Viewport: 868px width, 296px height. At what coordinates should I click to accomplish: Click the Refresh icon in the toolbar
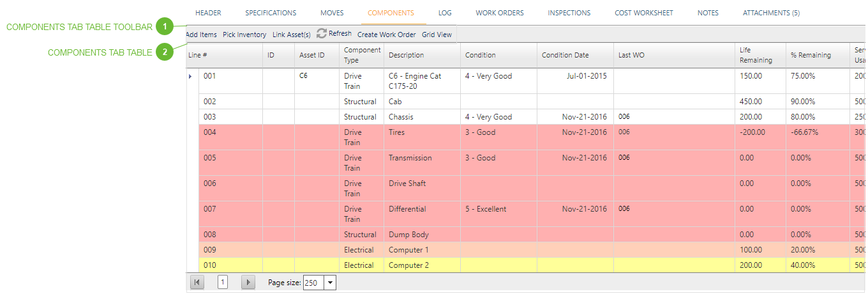pos(322,33)
